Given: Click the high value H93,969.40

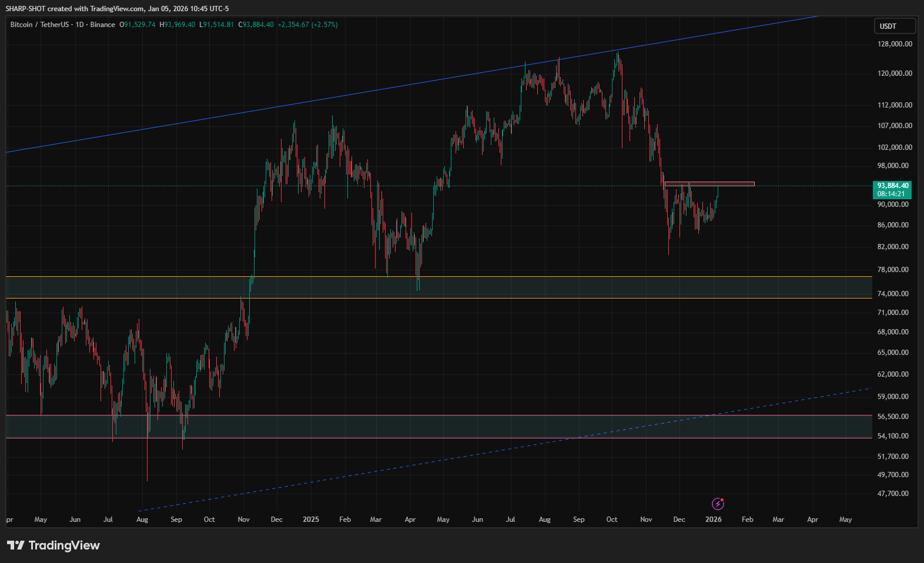Looking at the screenshot, I should tap(178, 25).
